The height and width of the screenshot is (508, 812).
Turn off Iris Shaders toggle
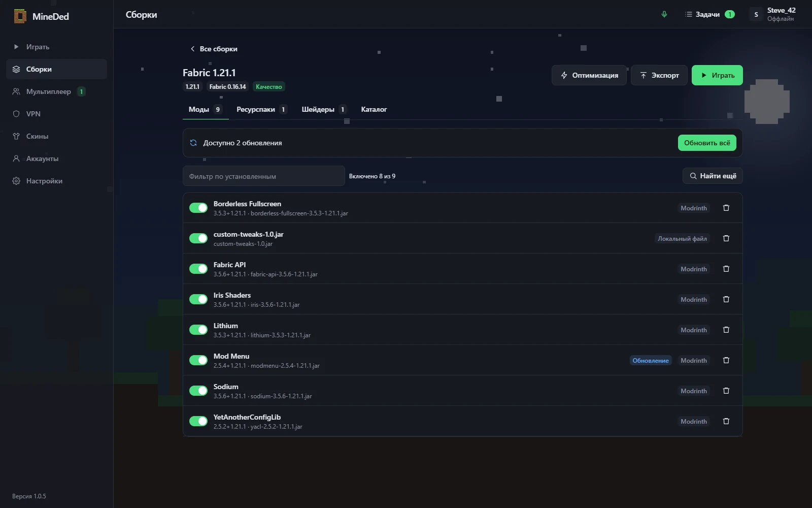click(198, 299)
